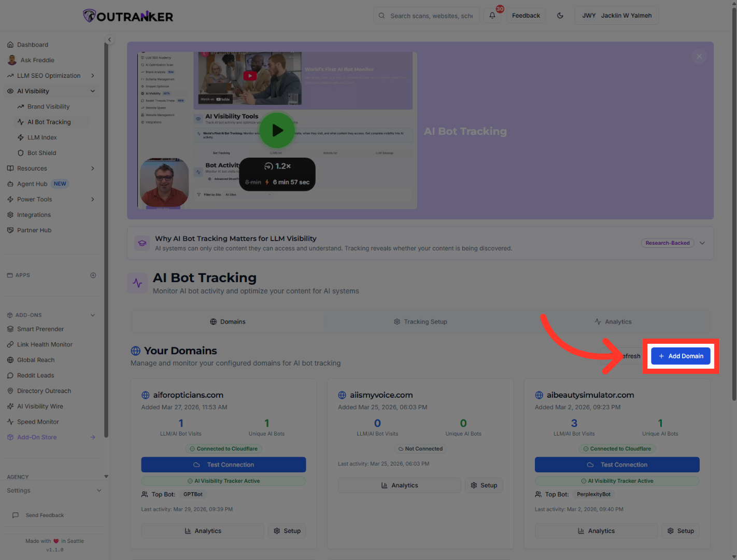
Task: Switch to the Tracking Setup tab
Action: tap(420, 321)
